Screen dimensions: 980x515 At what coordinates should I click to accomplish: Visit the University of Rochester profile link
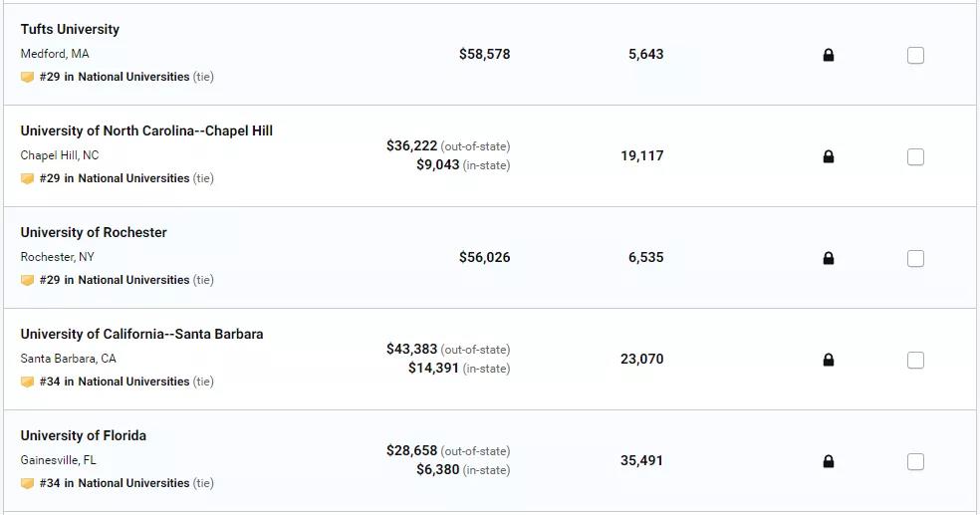pos(94,232)
